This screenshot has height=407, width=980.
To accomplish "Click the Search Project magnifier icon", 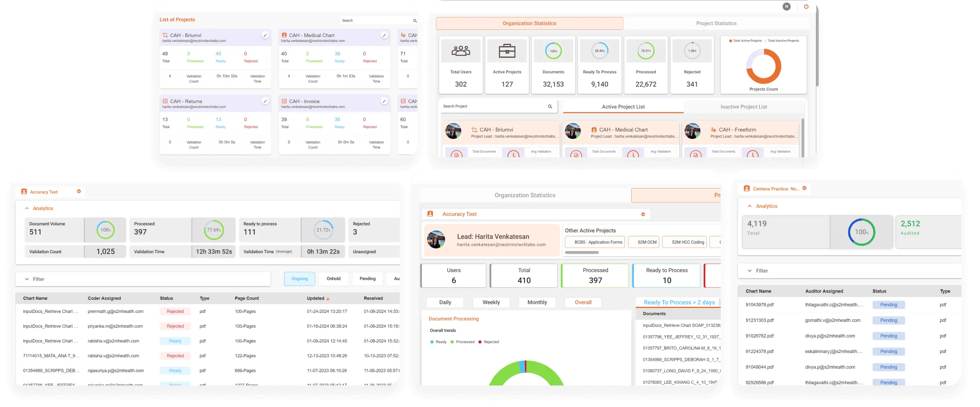I will 550,106.
